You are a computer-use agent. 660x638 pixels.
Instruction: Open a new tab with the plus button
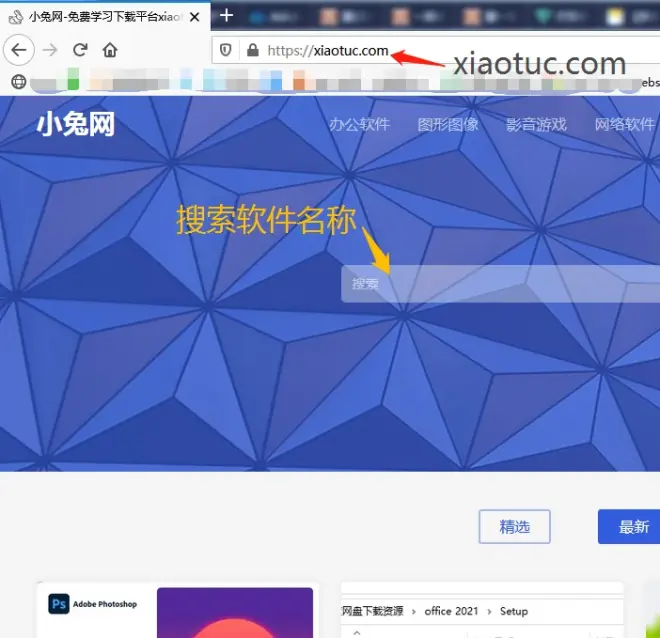(x=226, y=16)
